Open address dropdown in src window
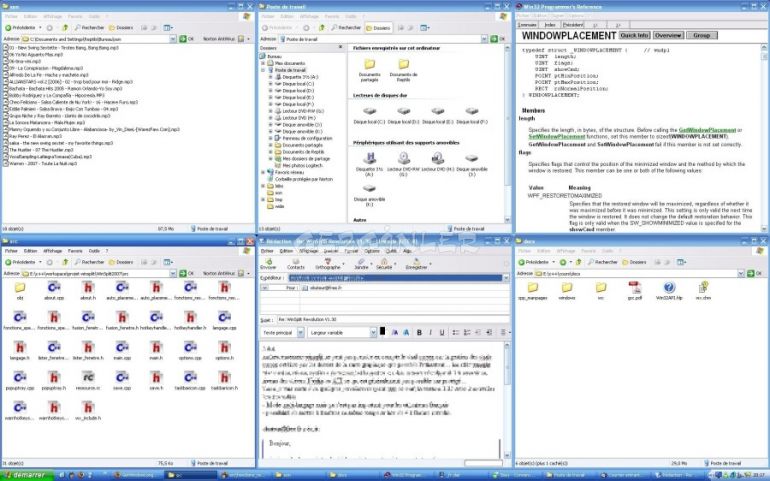The height and width of the screenshot is (481, 770). coord(173,273)
